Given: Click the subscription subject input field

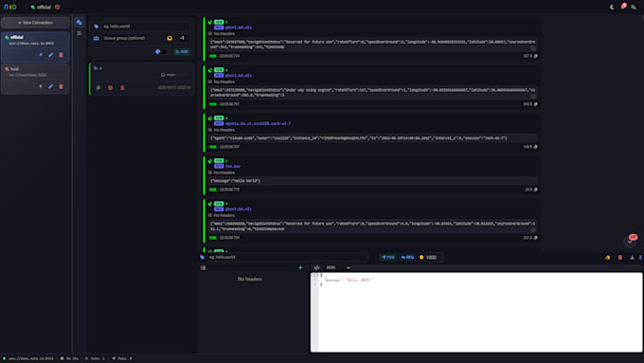Looking at the screenshot, I should [146, 27].
